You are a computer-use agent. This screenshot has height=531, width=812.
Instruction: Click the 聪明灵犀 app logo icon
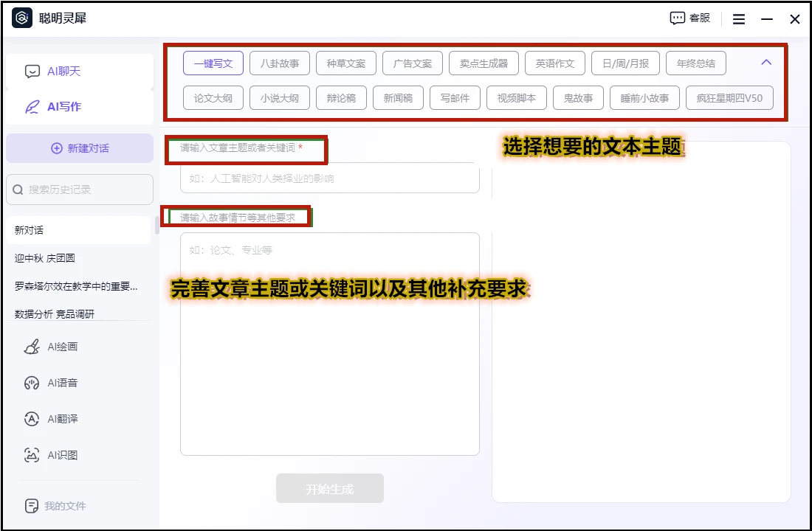(x=21, y=18)
